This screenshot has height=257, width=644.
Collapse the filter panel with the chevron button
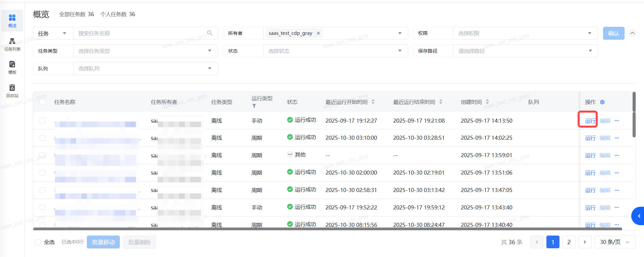pyautogui.click(x=633, y=33)
